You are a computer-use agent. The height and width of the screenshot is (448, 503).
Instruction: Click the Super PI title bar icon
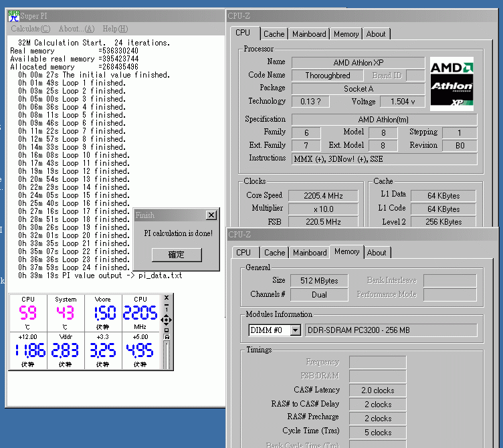tap(13, 16)
